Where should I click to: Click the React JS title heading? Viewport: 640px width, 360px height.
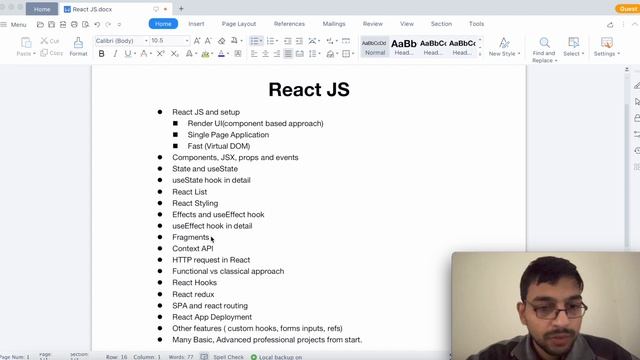[309, 89]
